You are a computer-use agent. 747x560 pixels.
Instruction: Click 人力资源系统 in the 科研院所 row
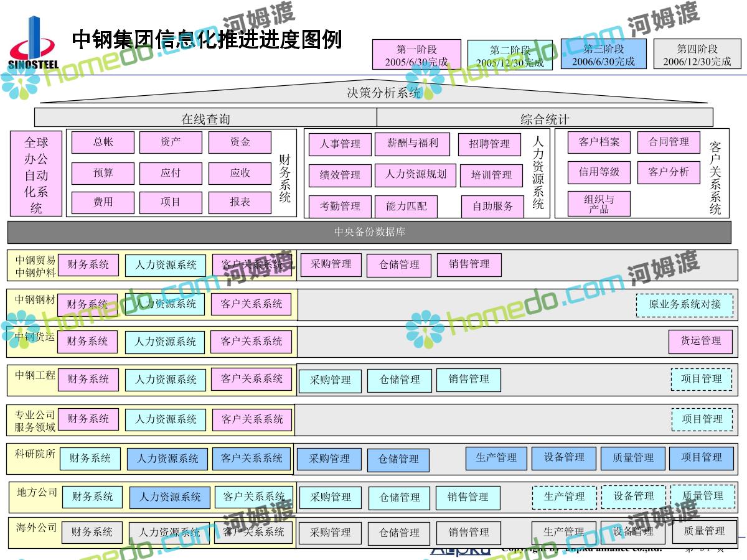tap(167, 459)
